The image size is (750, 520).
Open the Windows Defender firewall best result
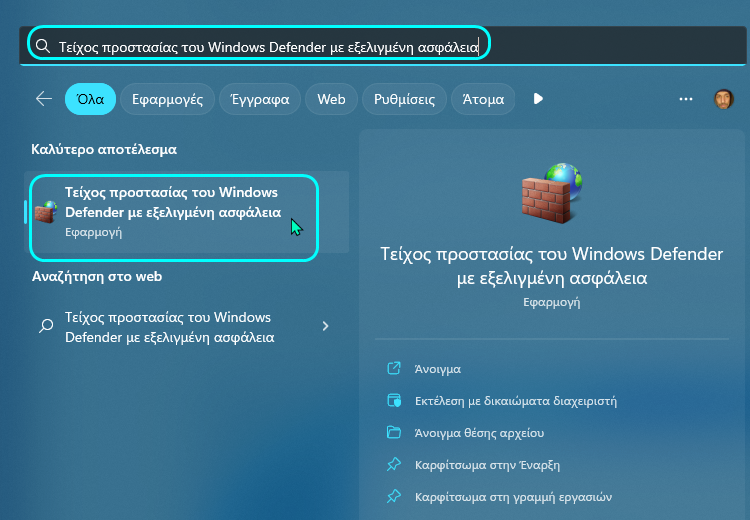187,212
